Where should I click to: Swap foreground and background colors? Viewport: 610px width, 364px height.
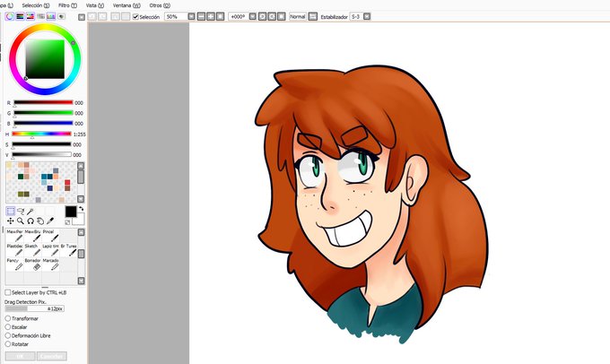[x=81, y=209]
